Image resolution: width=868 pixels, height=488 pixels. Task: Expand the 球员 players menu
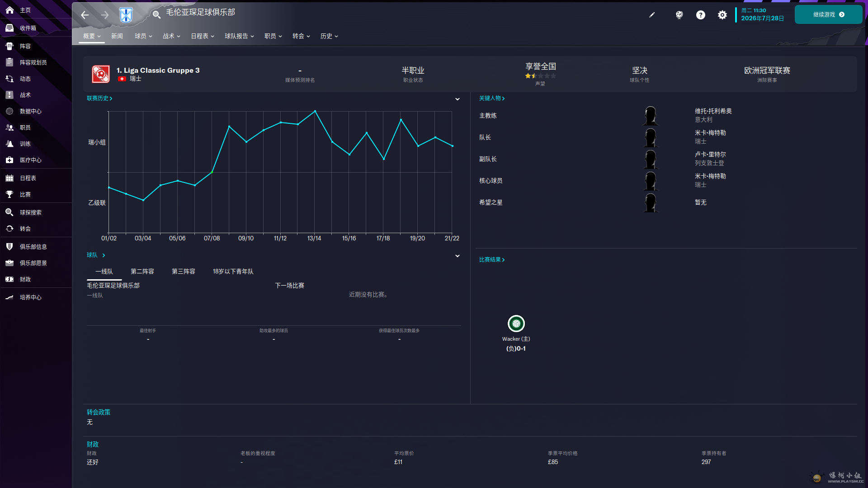pos(143,36)
